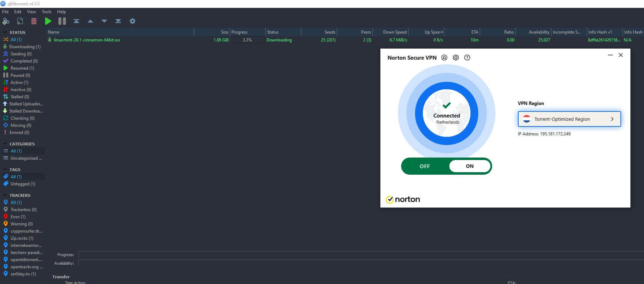Select the opentrackr.org tracker filter

(x=22, y=267)
